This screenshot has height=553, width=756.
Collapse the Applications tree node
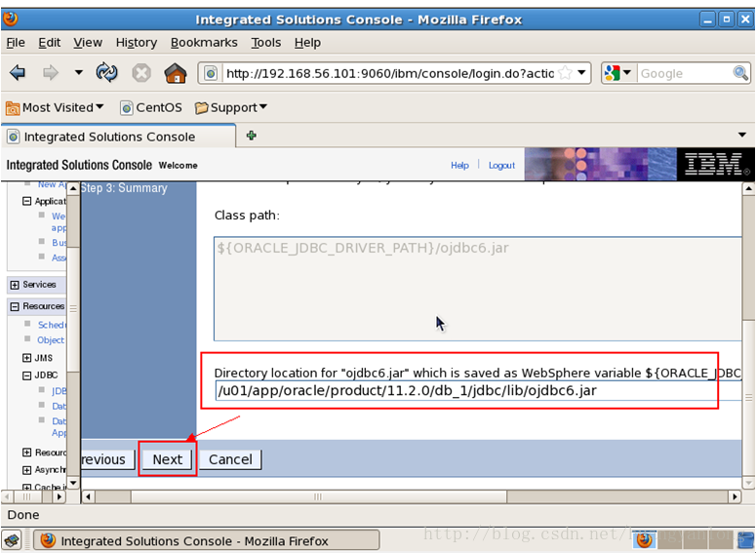pos(27,201)
